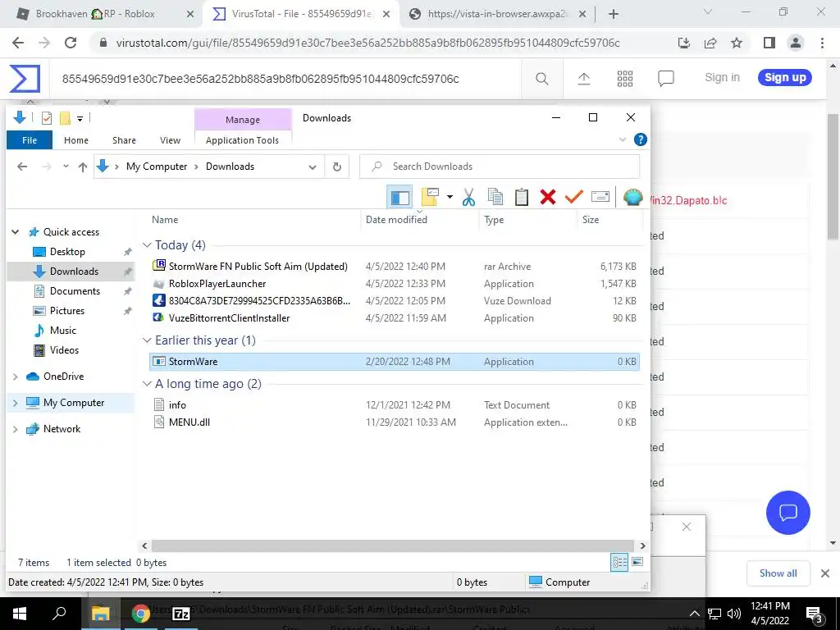Refresh the Downloads folder view

[337, 167]
